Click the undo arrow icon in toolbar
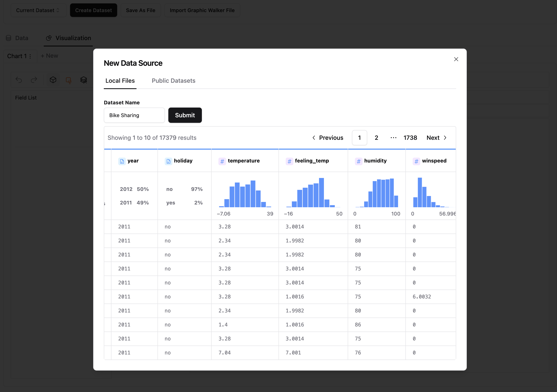Image resolution: width=557 pixels, height=392 pixels. 19,80
